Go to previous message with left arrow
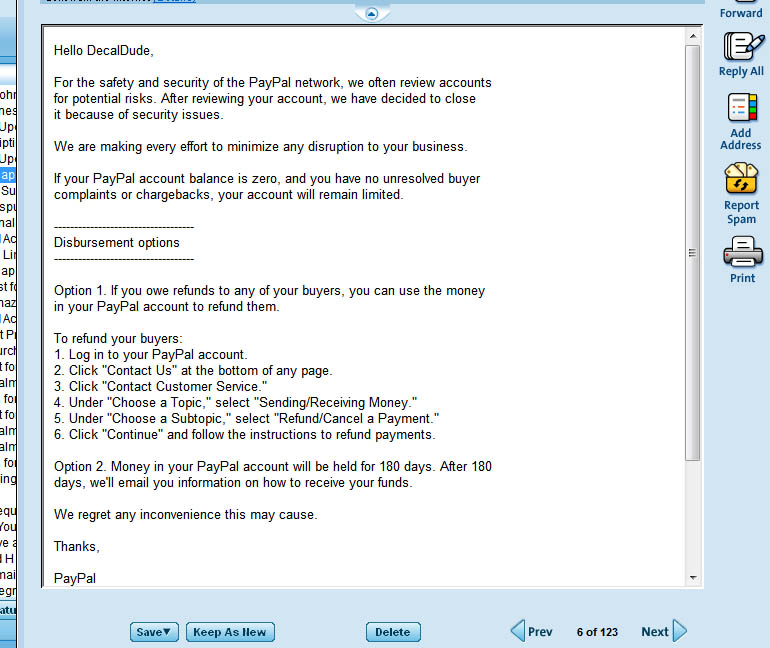This screenshot has height=648, width=770. point(517,631)
